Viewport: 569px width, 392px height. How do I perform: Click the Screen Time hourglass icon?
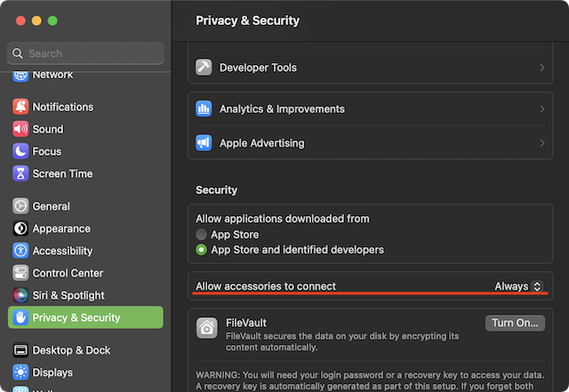[x=20, y=173]
